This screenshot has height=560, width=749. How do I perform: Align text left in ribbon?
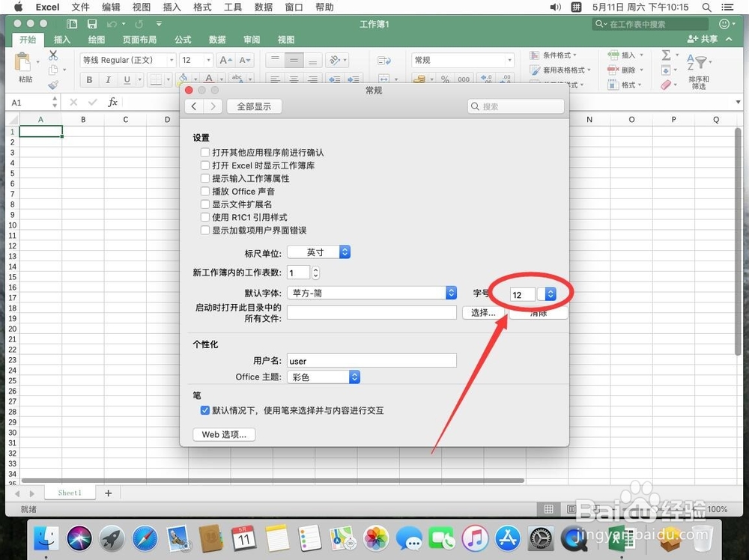pos(275,79)
